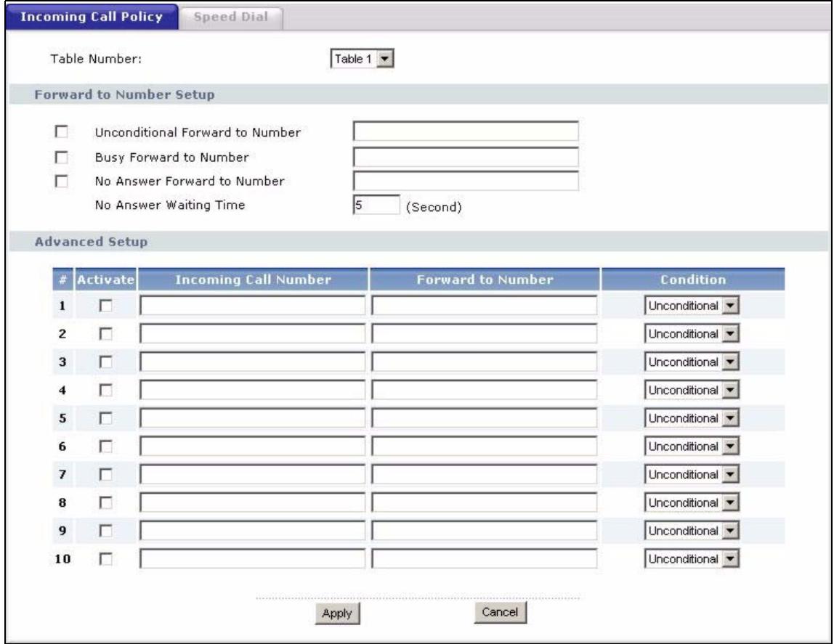Click the No Answer Waiting Time field

point(376,205)
